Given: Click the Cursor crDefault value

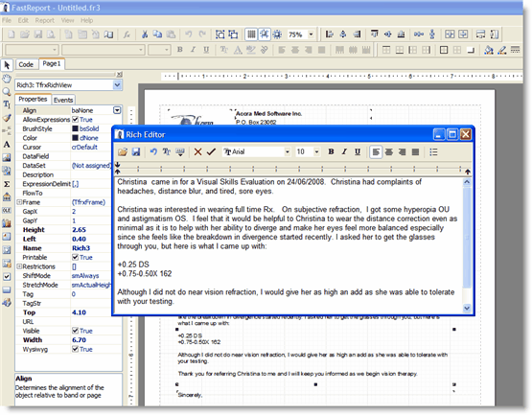Looking at the screenshot, I should coord(84,147).
